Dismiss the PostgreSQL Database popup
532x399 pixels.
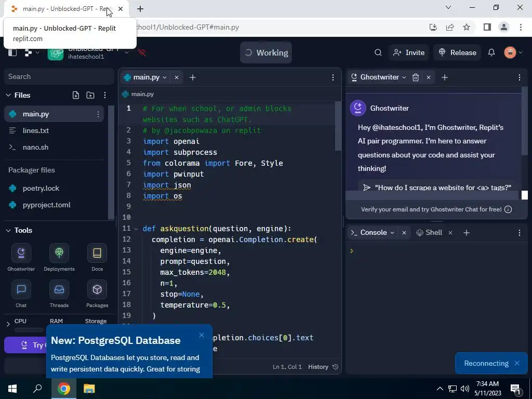(202, 335)
